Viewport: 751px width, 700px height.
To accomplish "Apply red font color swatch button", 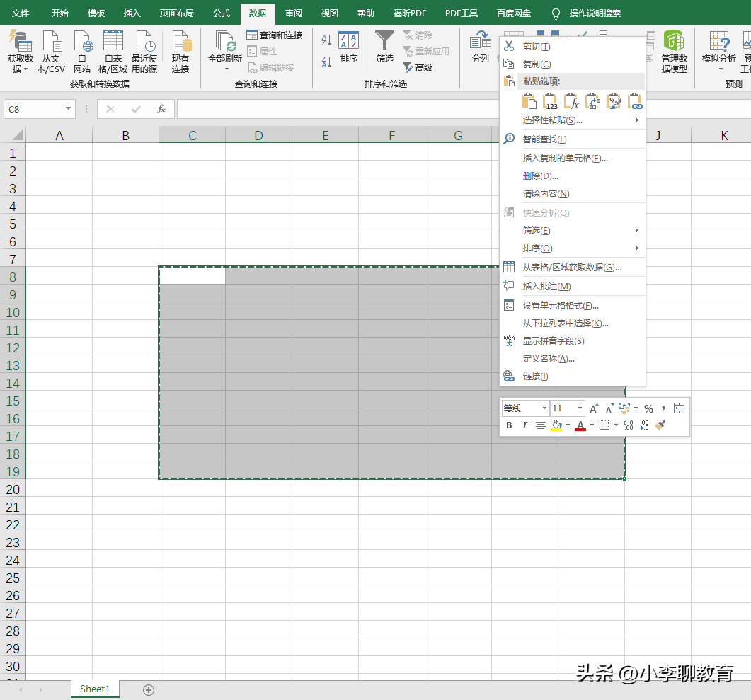I will pyautogui.click(x=580, y=425).
